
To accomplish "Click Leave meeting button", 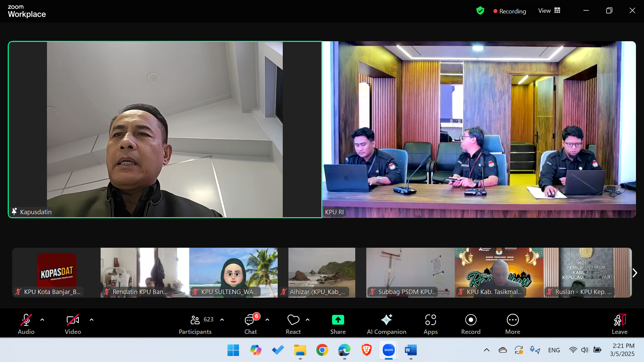I will point(619,324).
